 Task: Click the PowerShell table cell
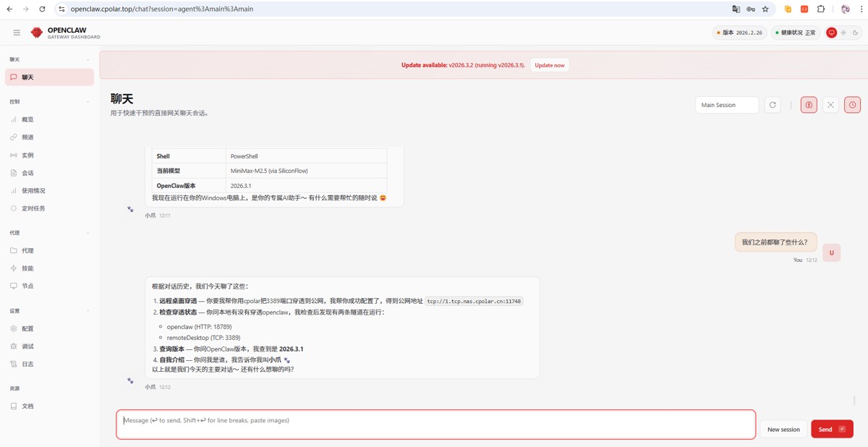click(x=306, y=156)
